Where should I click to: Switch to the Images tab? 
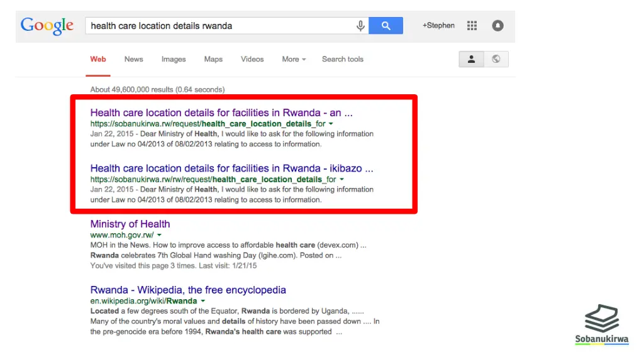174,59
